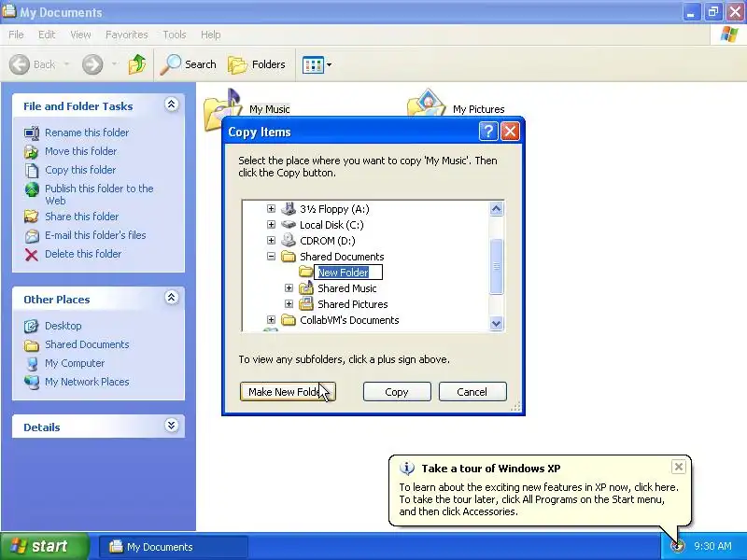Image resolution: width=747 pixels, height=560 pixels.
Task: Expand the CollabVM's Documents node
Action: click(x=271, y=319)
